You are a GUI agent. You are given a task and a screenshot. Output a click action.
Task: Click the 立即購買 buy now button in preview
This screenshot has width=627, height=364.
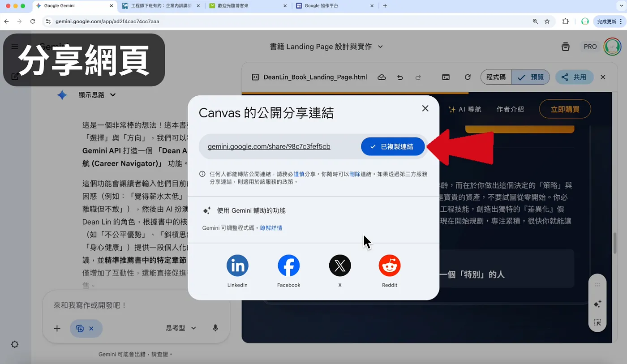coord(565,109)
